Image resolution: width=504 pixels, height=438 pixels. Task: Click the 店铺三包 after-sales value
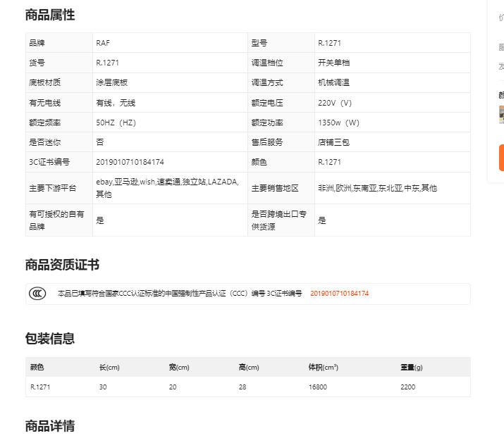pyautogui.click(x=333, y=142)
